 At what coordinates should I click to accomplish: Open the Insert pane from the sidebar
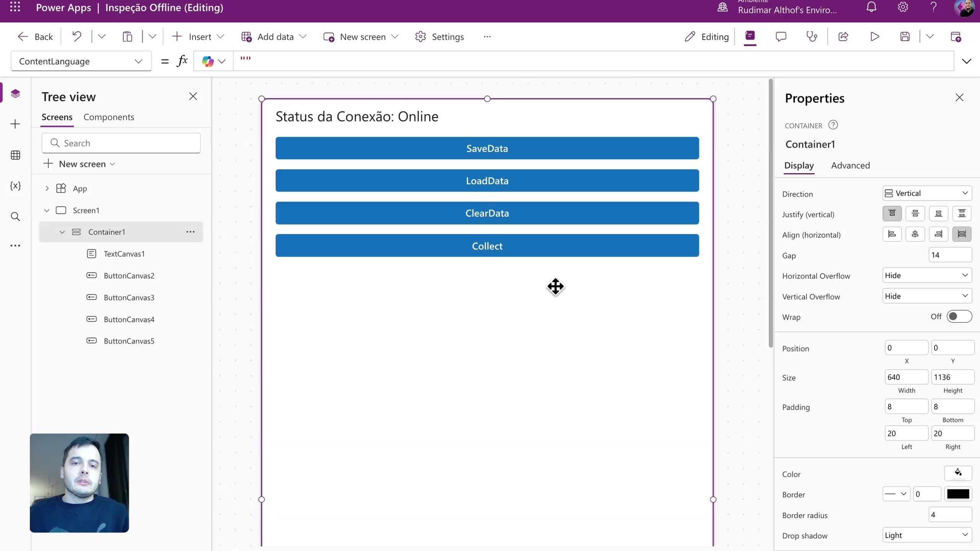pyautogui.click(x=15, y=124)
